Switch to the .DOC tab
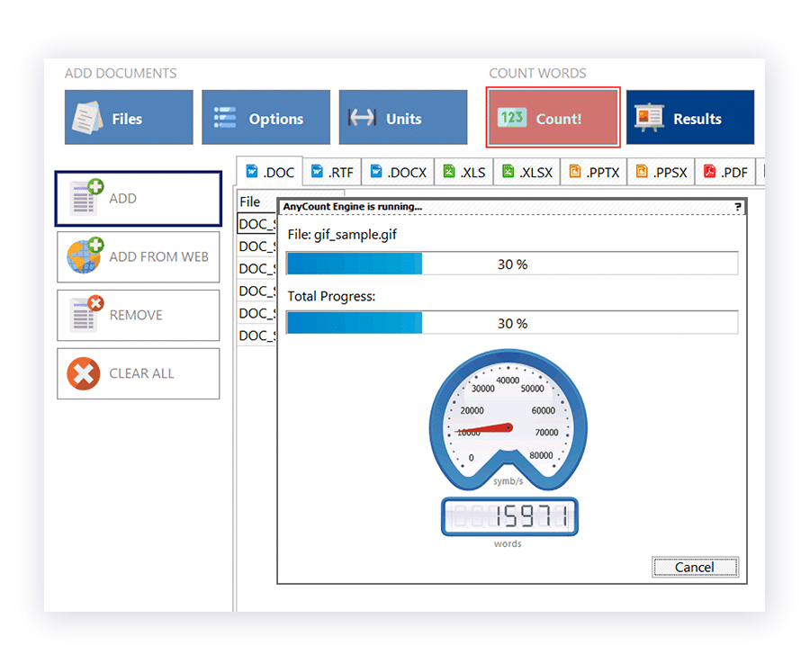The width and height of the screenshot is (810, 672). pyautogui.click(x=270, y=172)
